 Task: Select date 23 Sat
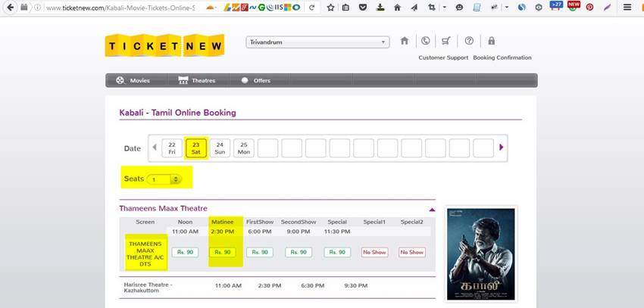pyautogui.click(x=196, y=148)
